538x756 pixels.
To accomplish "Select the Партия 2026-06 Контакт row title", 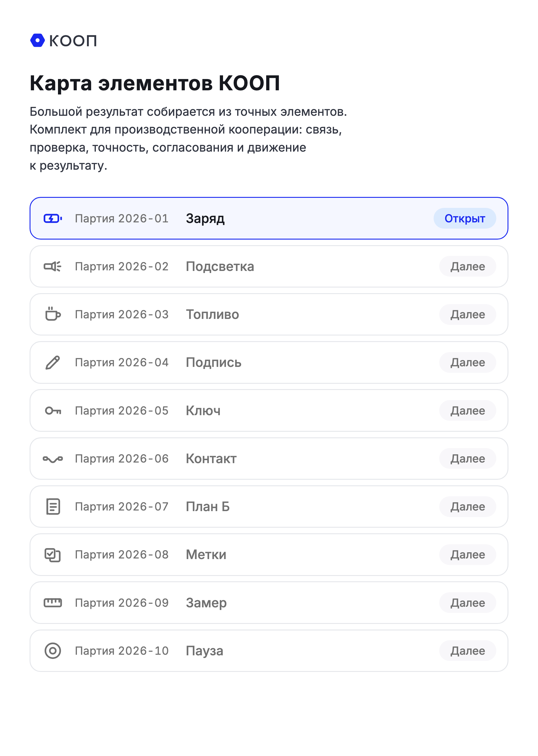I will coord(211,459).
